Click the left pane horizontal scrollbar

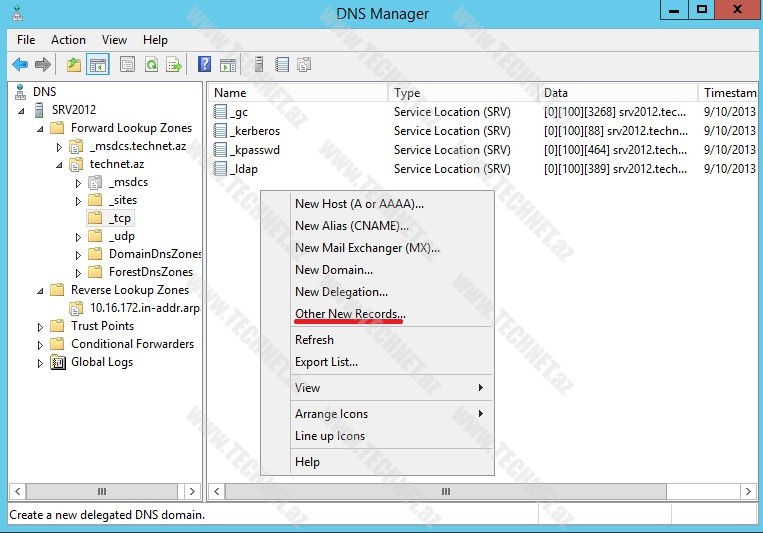click(102, 492)
